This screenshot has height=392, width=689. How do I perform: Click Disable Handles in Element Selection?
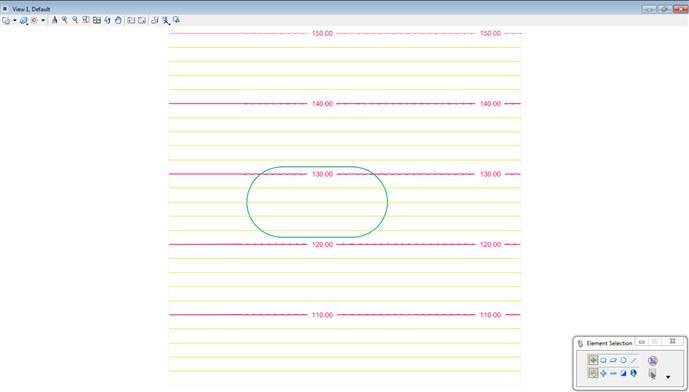point(653,361)
